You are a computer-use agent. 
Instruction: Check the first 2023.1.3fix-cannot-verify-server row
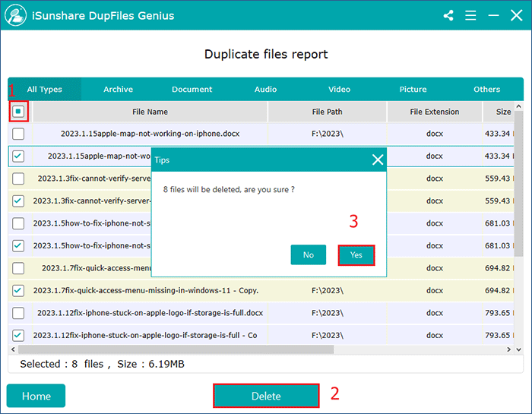(x=18, y=179)
